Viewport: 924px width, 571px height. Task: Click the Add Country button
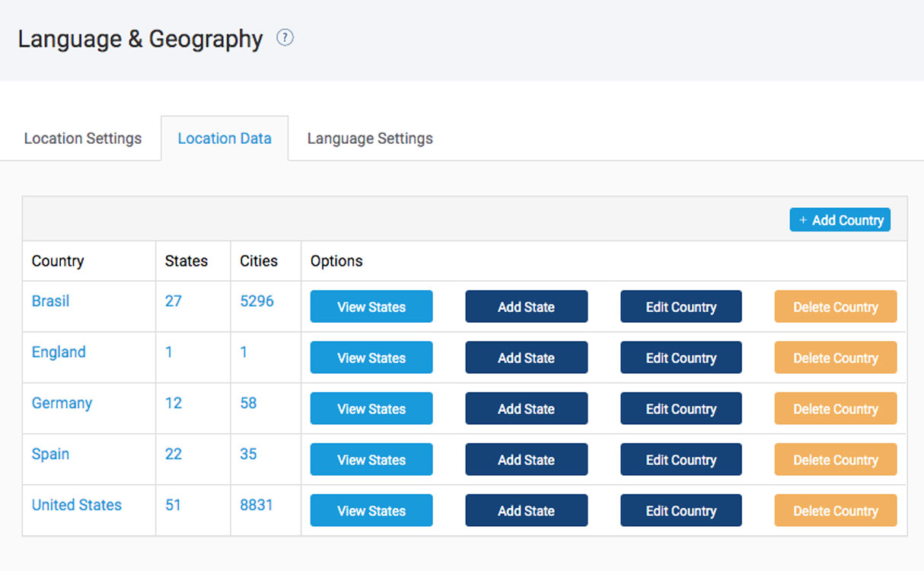coord(840,220)
